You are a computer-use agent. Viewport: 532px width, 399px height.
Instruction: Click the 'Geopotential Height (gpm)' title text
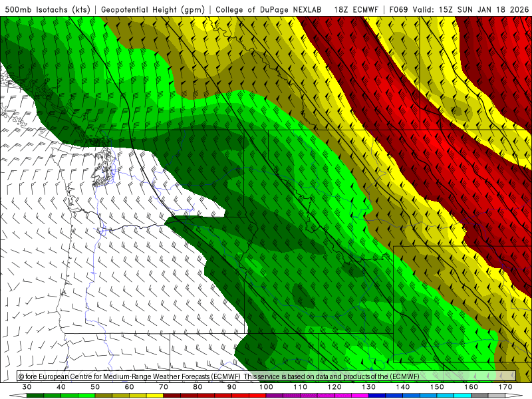tap(153, 9)
